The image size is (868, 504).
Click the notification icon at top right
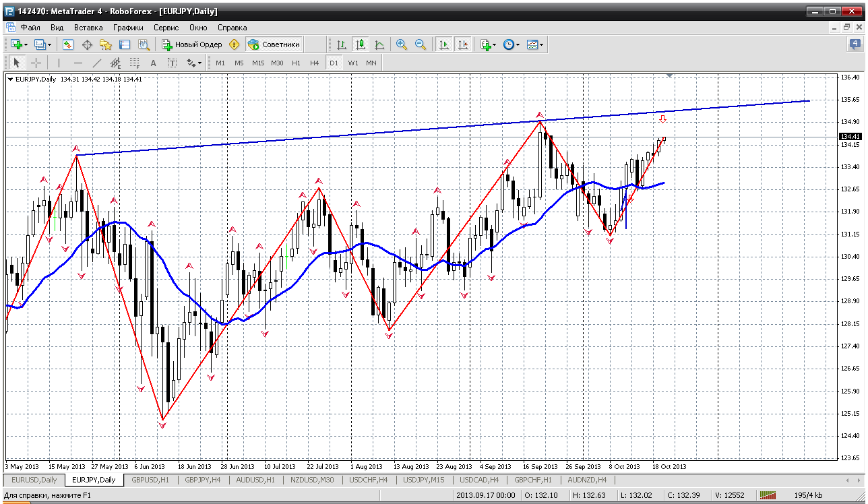pyautogui.click(x=855, y=44)
